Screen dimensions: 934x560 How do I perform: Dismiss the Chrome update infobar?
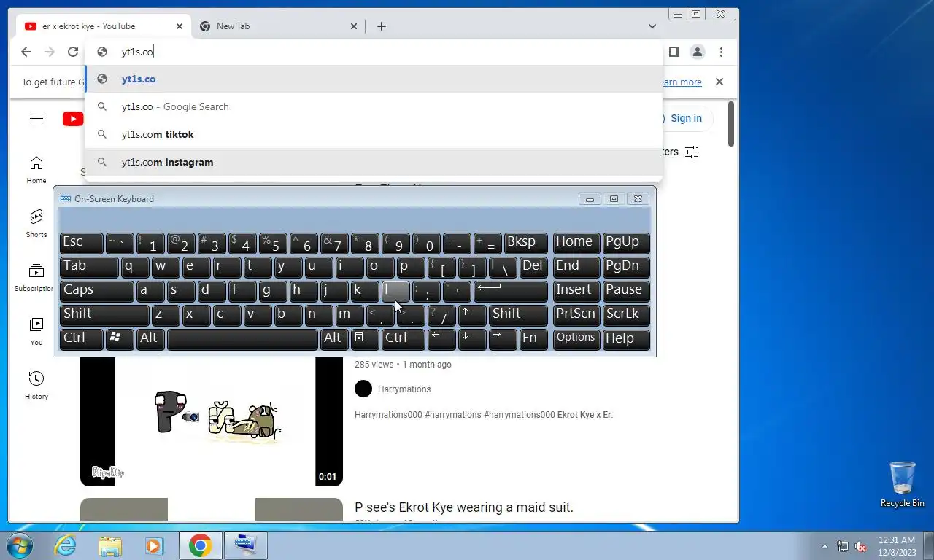coord(719,82)
